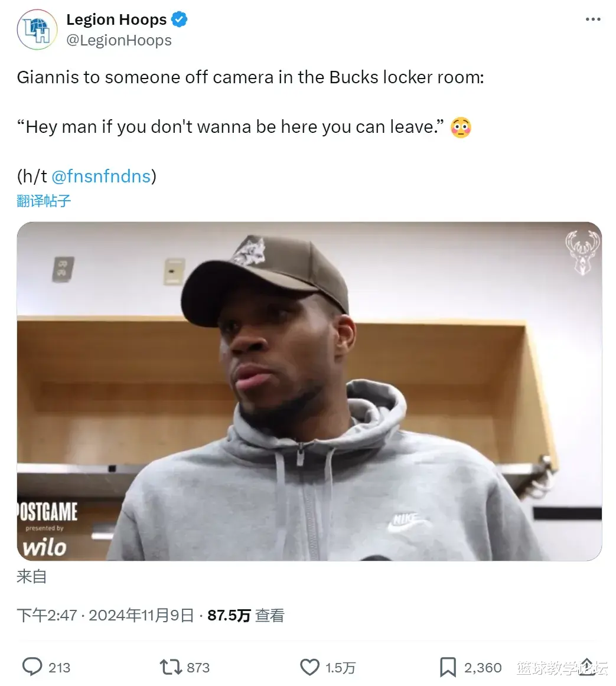Screen dimensions: 616x686
Task: Click the 2,360 bookmarks count
Action: [483, 668]
